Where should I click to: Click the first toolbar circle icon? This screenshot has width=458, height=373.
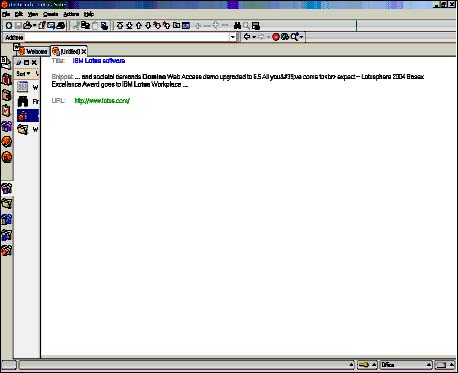(9, 25)
